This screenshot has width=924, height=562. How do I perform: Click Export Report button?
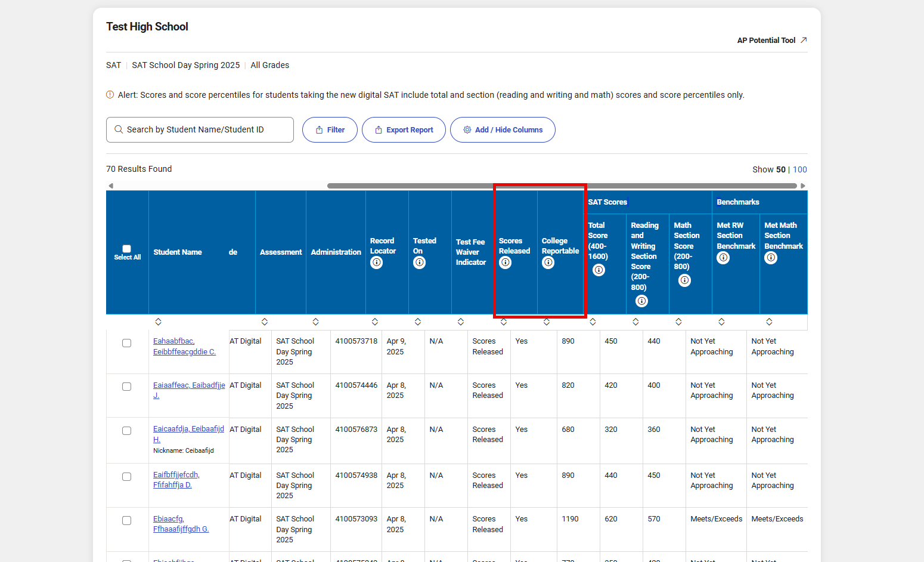[404, 130]
